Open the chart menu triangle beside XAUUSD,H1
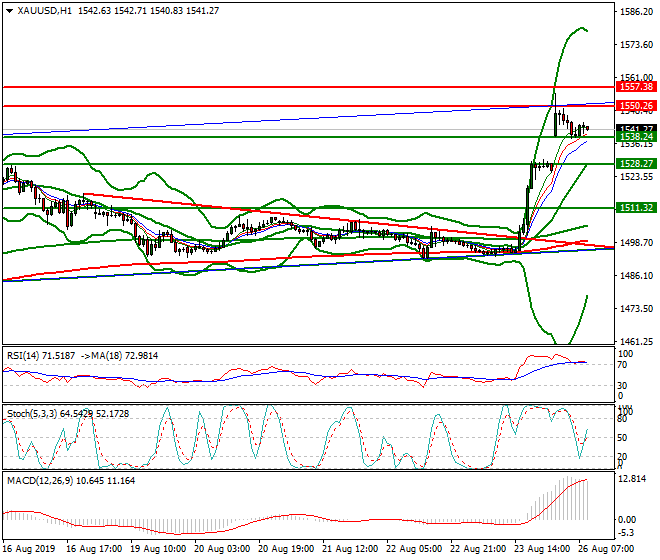The width and height of the screenshot is (660, 560). coord(10,11)
